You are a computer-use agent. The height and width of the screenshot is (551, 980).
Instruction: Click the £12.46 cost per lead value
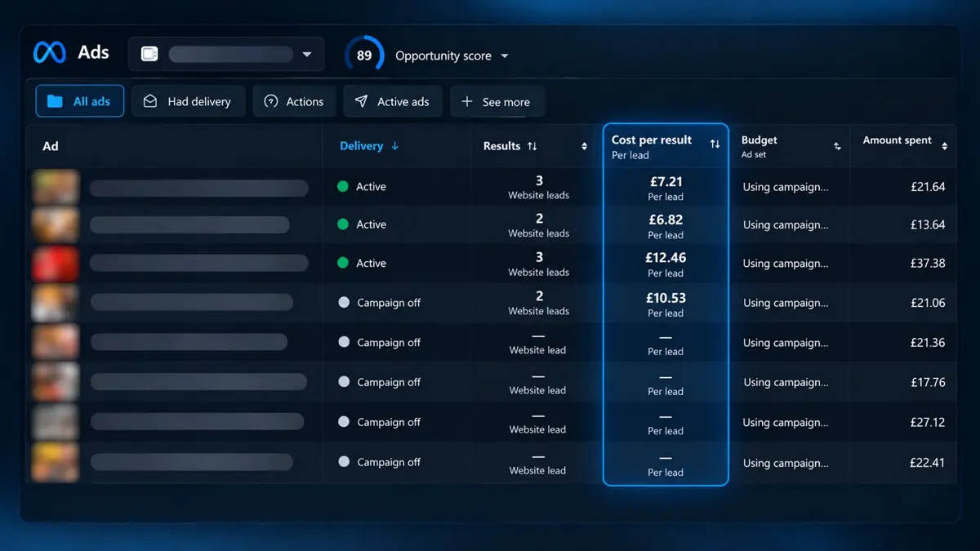[x=666, y=258]
